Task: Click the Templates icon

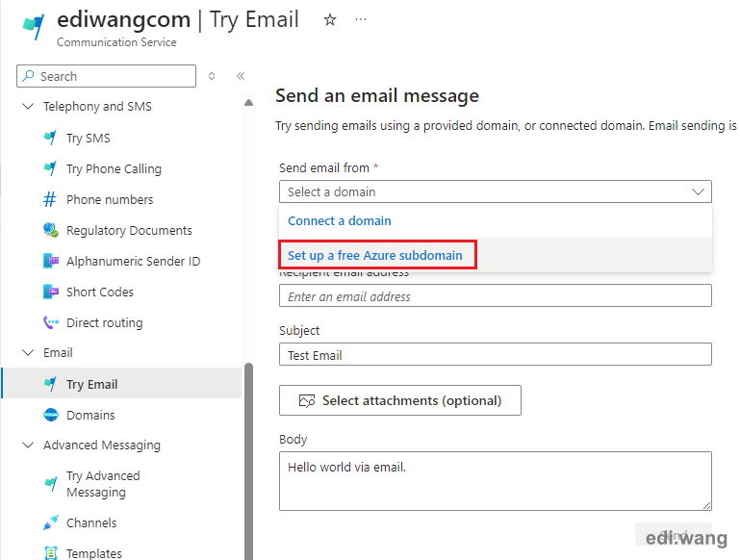Action: (x=50, y=553)
